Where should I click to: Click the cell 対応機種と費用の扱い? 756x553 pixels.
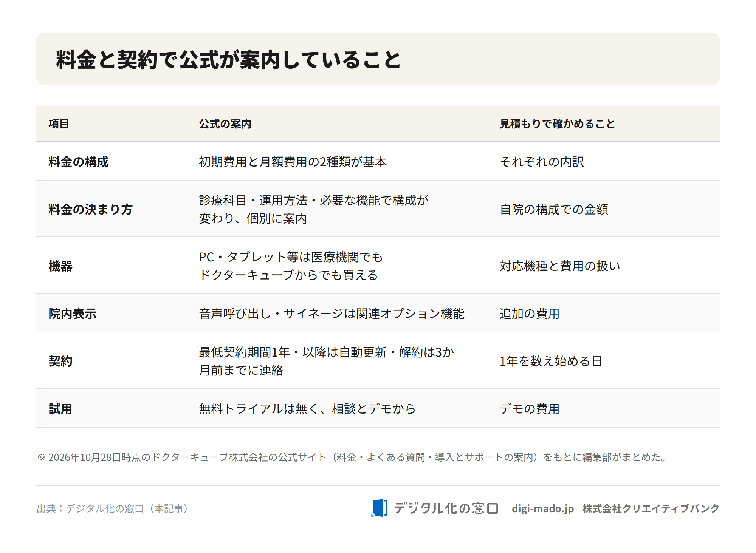click(560, 266)
